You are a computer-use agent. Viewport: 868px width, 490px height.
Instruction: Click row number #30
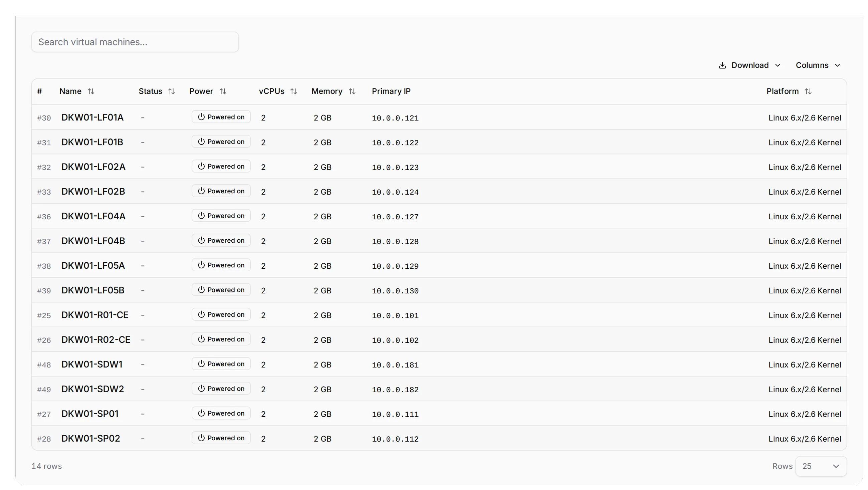tap(44, 118)
